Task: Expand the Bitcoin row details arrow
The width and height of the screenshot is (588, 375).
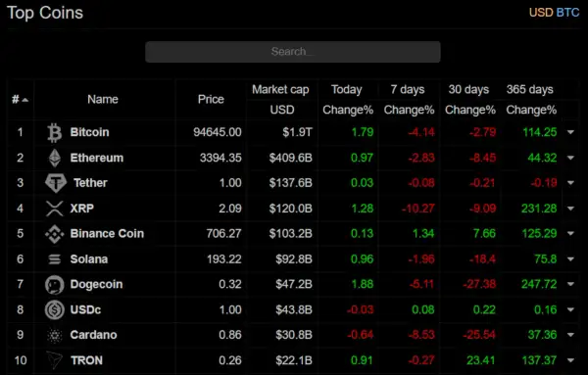Action: point(570,132)
